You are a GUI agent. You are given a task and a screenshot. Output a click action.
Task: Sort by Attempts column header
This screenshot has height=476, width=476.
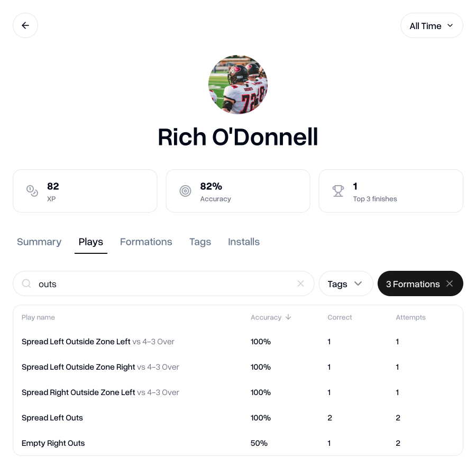coord(410,317)
